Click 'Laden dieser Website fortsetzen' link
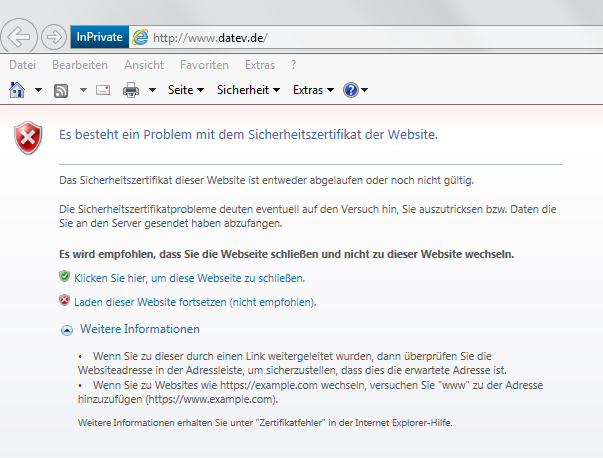The image size is (603, 458). 194,301
